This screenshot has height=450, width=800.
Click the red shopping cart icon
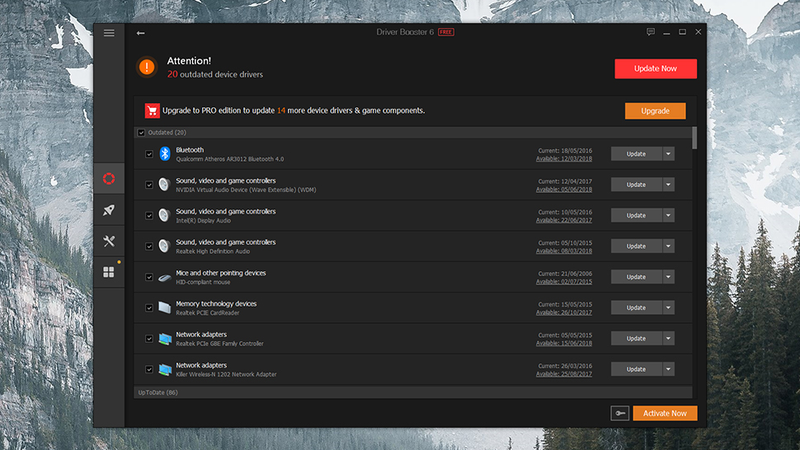[152, 111]
